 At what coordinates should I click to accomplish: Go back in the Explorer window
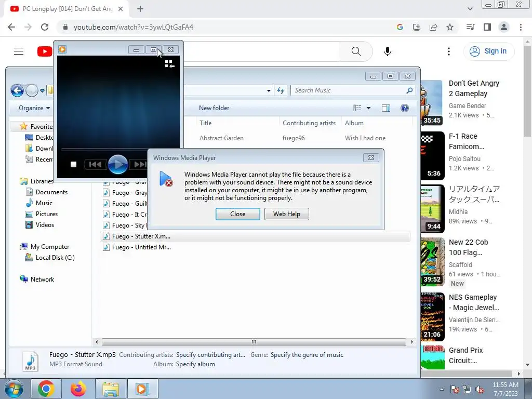click(17, 90)
